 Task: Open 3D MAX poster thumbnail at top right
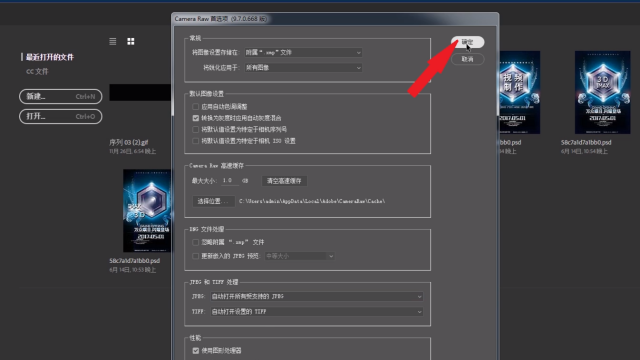point(602,92)
